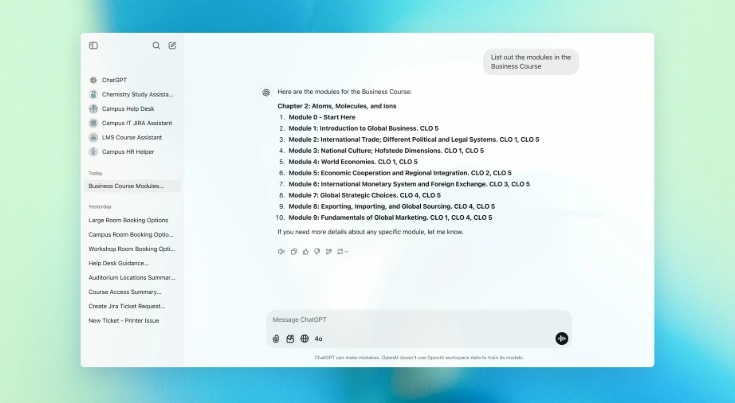735x403 pixels.
Task: Open Chemistry Study Assistant GPT
Action: tap(133, 95)
